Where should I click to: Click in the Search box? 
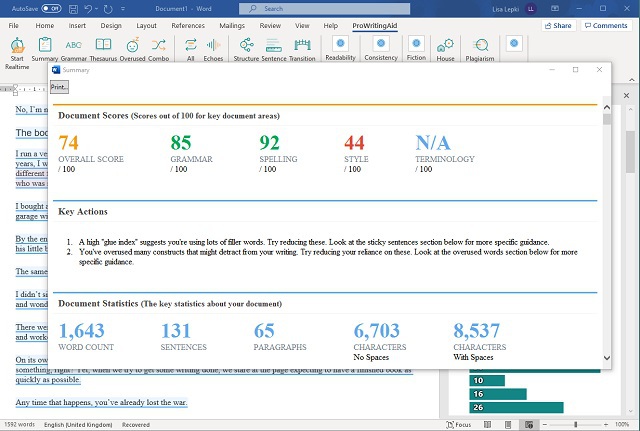[x=324, y=9]
